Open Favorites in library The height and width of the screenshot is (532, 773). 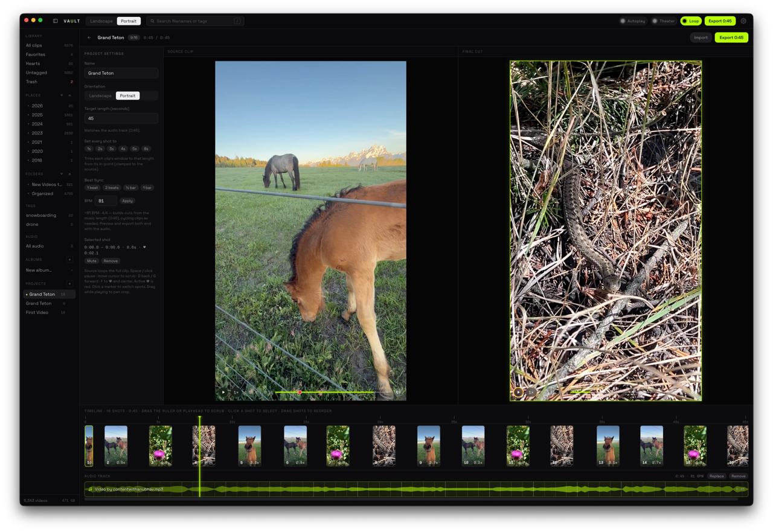(x=49, y=54)
